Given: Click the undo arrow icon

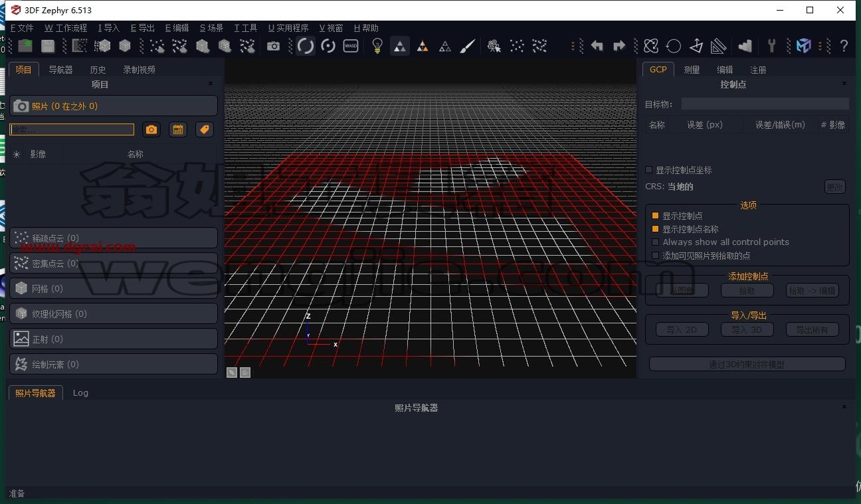Looking at the screenshot, I should 597,46.
